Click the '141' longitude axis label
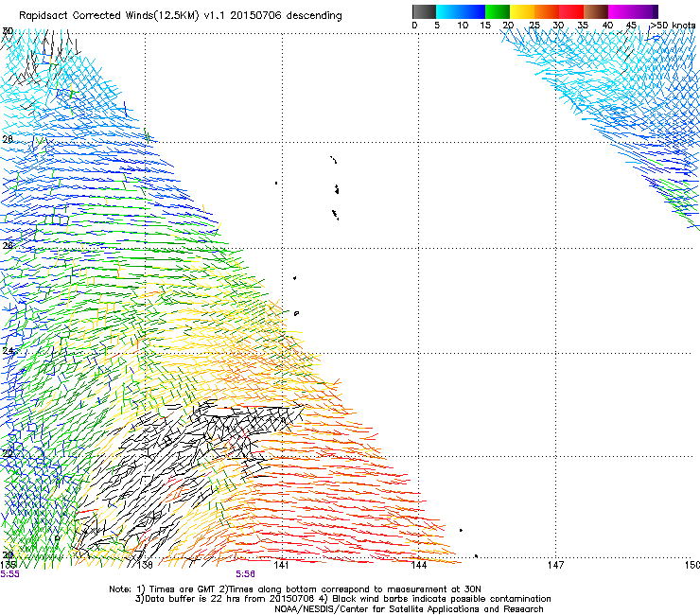This screenshot has width=700, height=615. pyautogui.click(x=281, y=565)
